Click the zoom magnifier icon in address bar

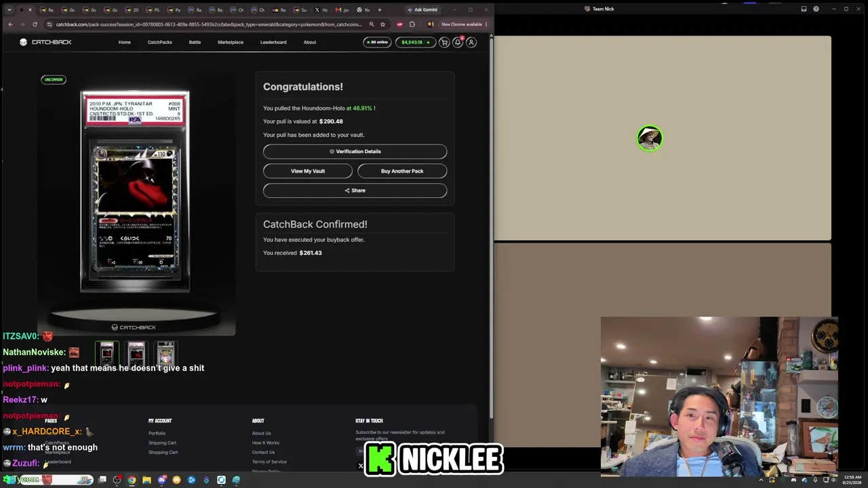pyautogui.click(x=372, y=24)
